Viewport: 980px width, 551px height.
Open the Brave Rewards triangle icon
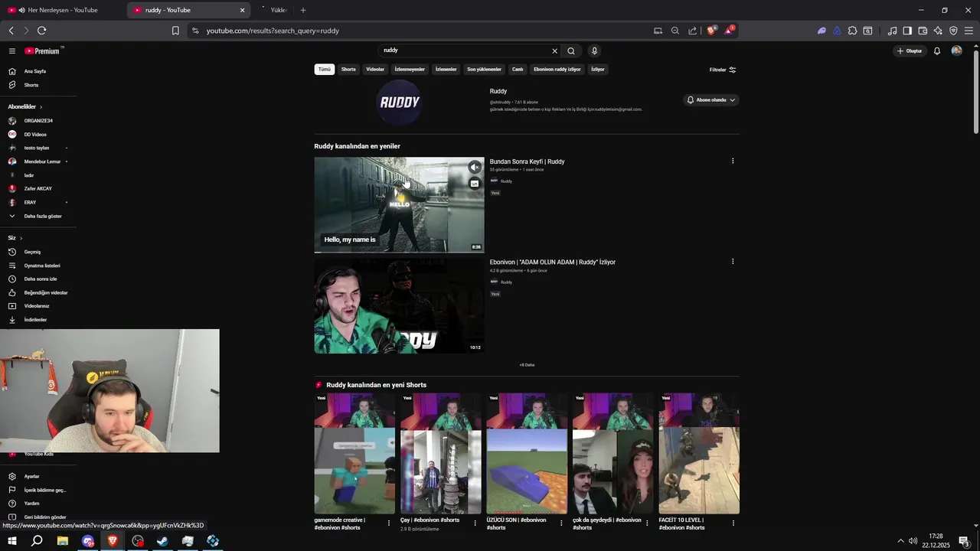[x=729, y=31]
